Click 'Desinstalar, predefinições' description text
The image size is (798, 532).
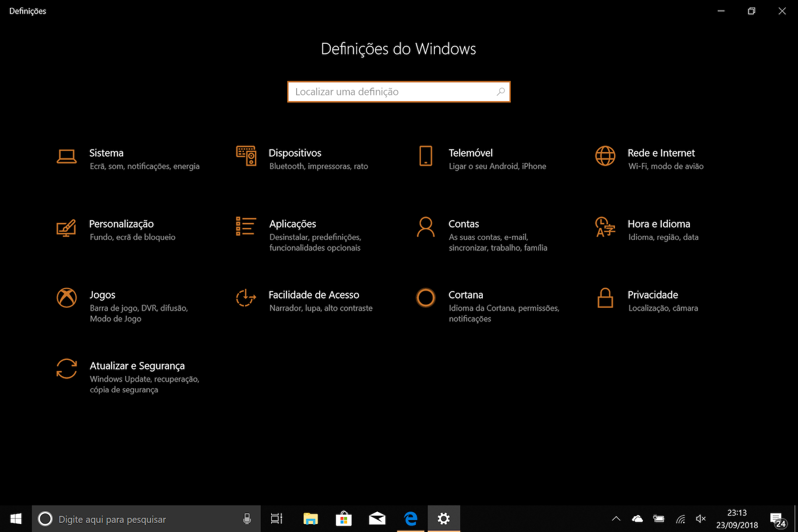[x=315, y=237]
